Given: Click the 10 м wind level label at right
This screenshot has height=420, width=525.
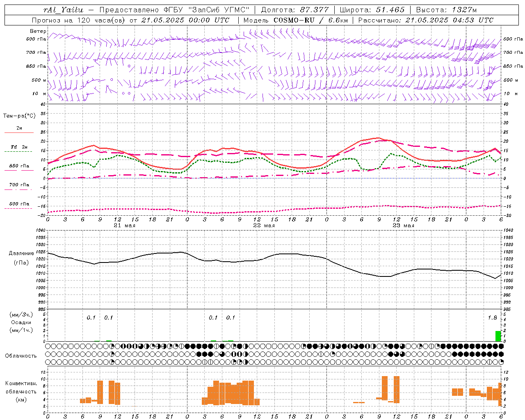Looking at the screenshot, I should click(510, 94).
